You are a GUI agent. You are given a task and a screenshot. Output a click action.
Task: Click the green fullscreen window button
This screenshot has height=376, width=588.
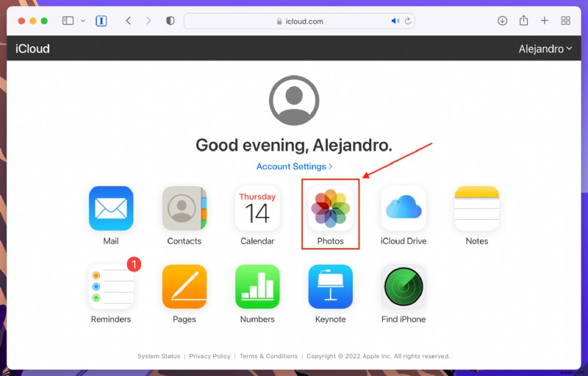pyautogui.click(x=44, y=21)
